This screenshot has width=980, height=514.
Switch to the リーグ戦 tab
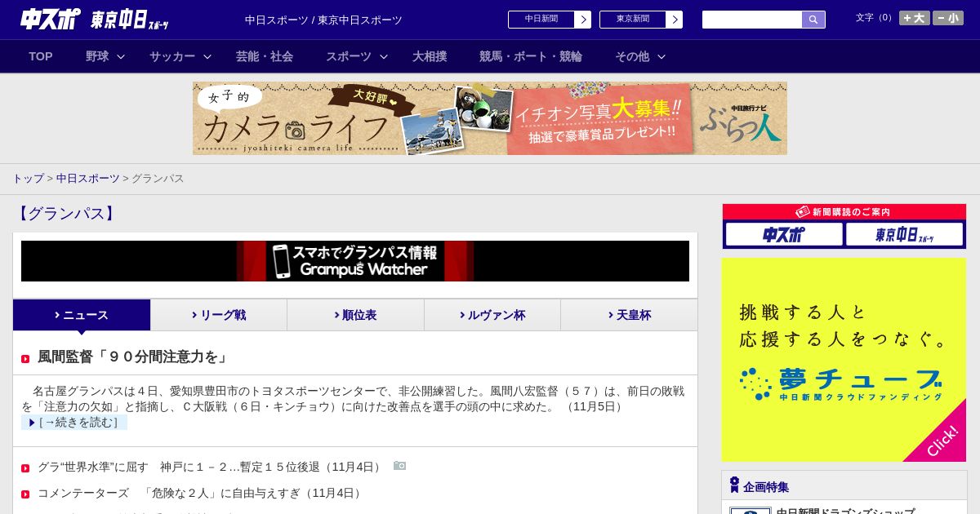tap(219, 315)
